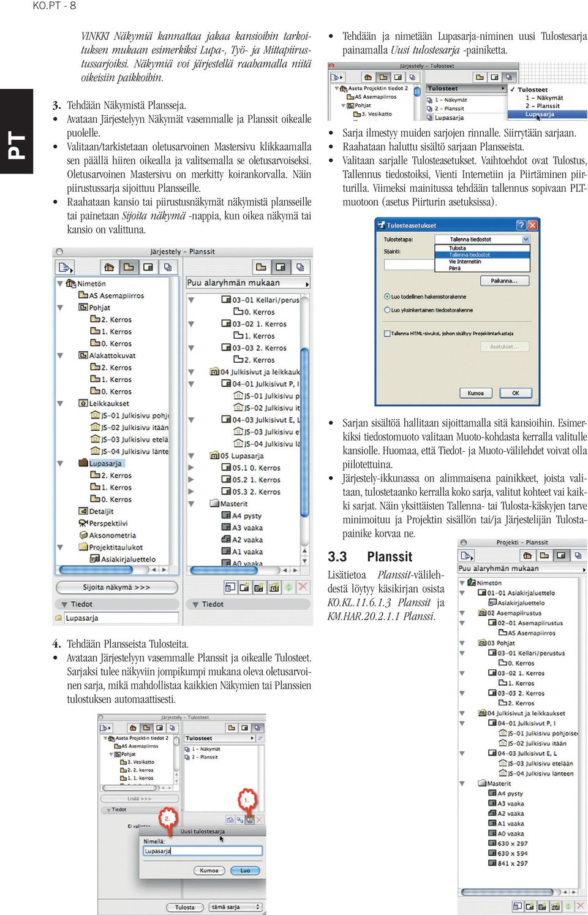
Task: Select 'Luo yksinkertainen tiedostorakenne' radio button
Action: pyautogui.click(x=387, y=310)
